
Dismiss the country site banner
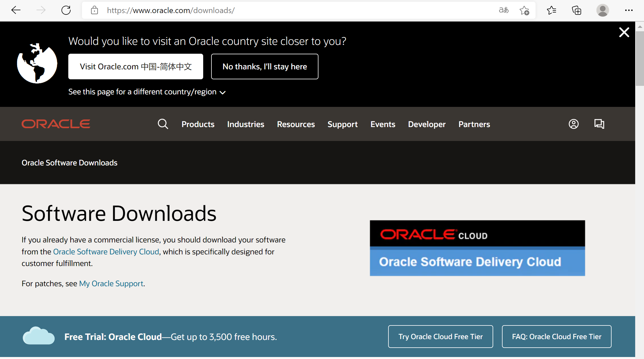click(x=624, y=32)
